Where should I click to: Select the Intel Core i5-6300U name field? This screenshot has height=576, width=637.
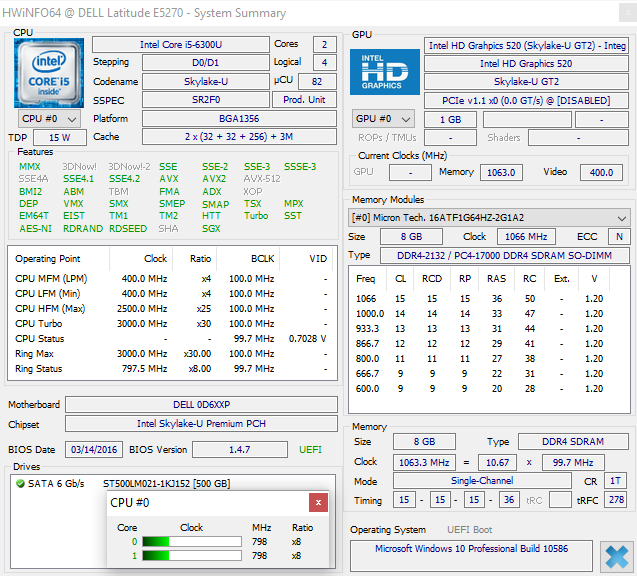181,45
